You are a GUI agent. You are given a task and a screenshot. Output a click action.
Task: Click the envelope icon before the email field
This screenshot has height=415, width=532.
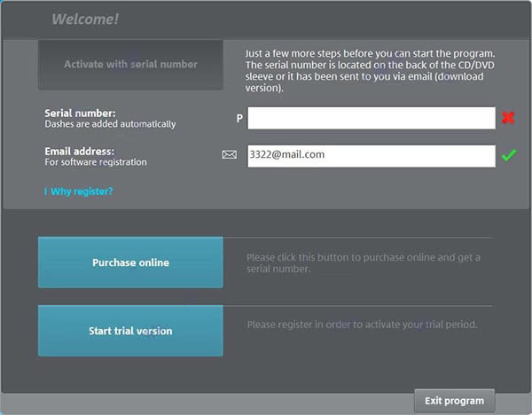click(230, 155)
